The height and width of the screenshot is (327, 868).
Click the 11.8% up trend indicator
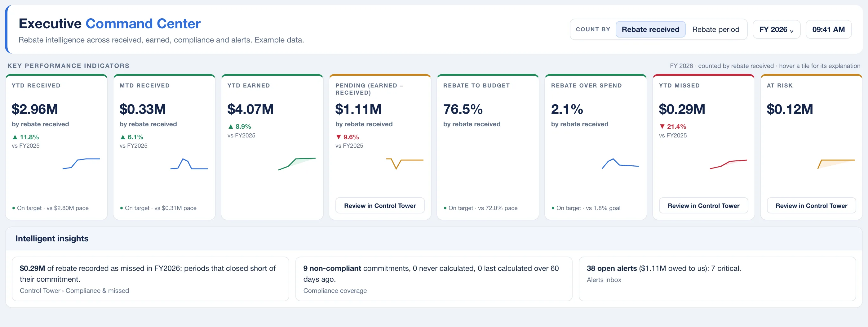click(26, 137)
